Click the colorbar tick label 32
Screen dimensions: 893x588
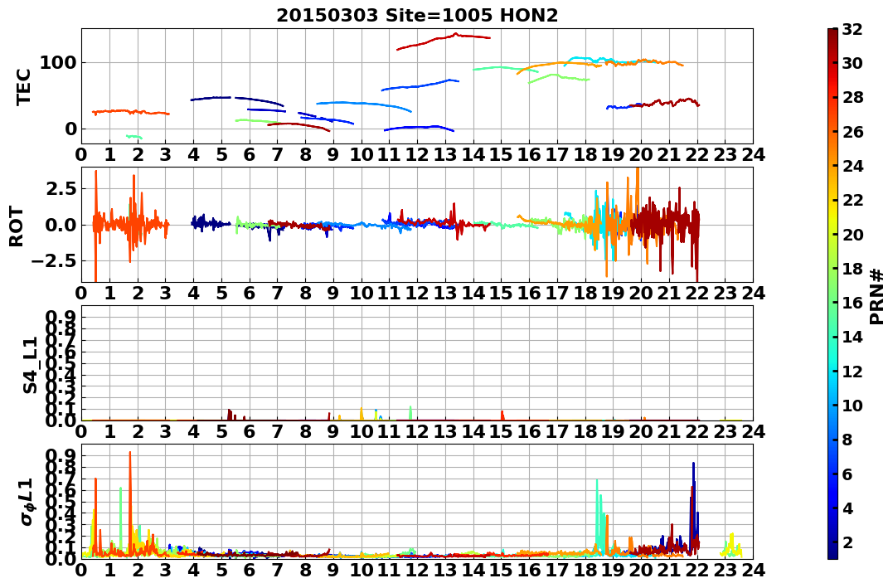click(852, 29)
